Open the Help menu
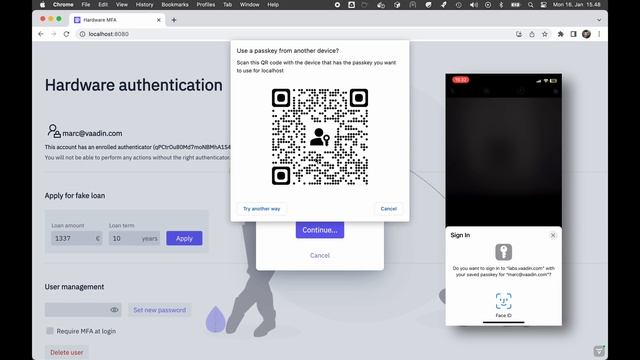Viewport: 640px width, 360px height. [x=273, y=5]
